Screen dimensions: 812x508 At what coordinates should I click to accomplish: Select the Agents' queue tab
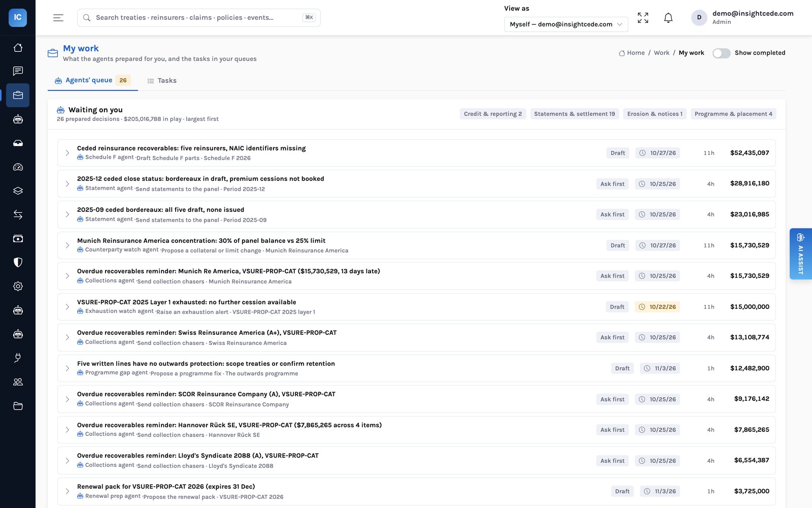93,80
